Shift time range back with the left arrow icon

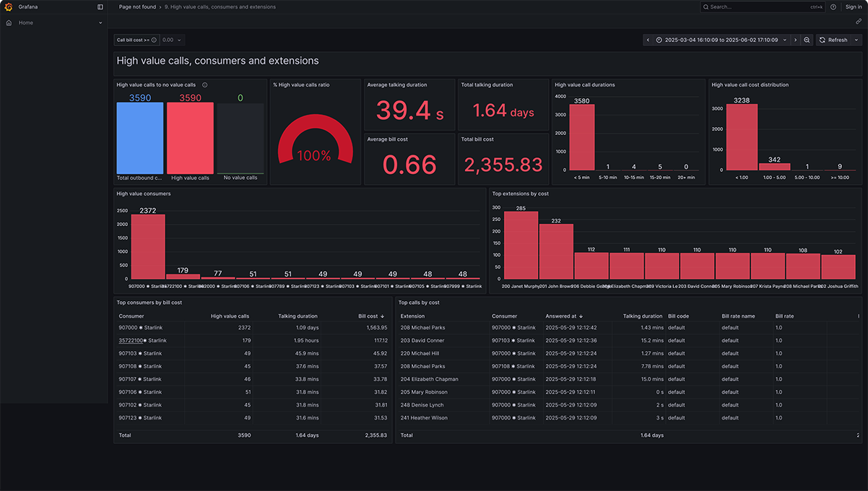(x=648, y=40)
